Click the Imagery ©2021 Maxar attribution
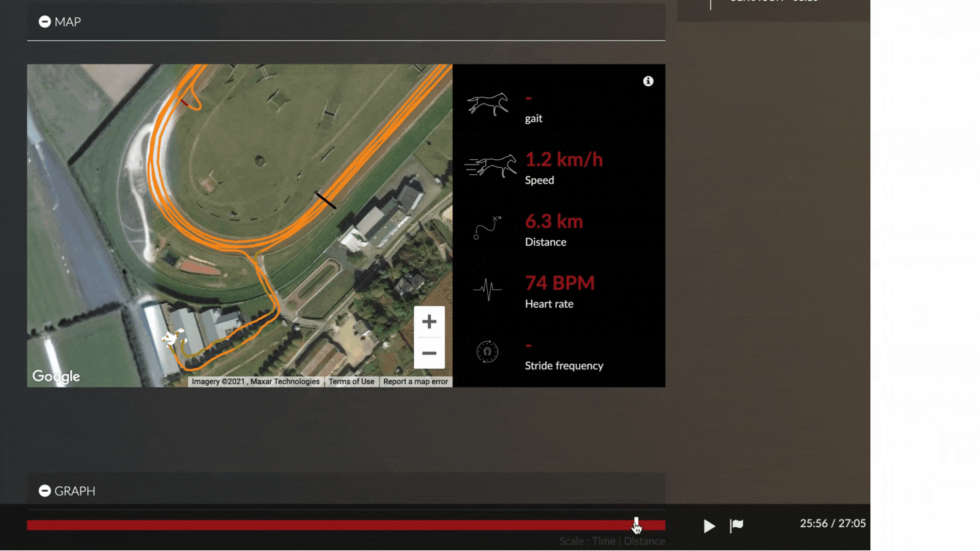Screen dimensions: 980x551 pyautogui.click(x=255, y=382)
